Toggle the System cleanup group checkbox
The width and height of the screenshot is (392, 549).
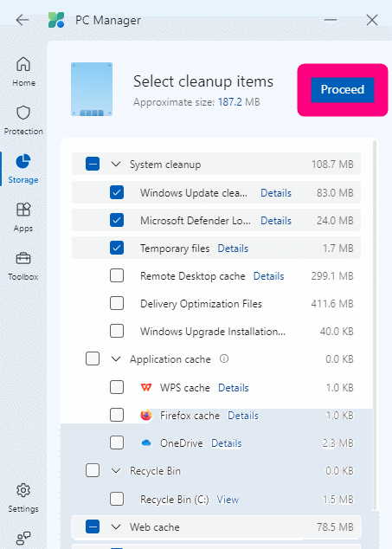pyautogui.click(x=93, y=164)
